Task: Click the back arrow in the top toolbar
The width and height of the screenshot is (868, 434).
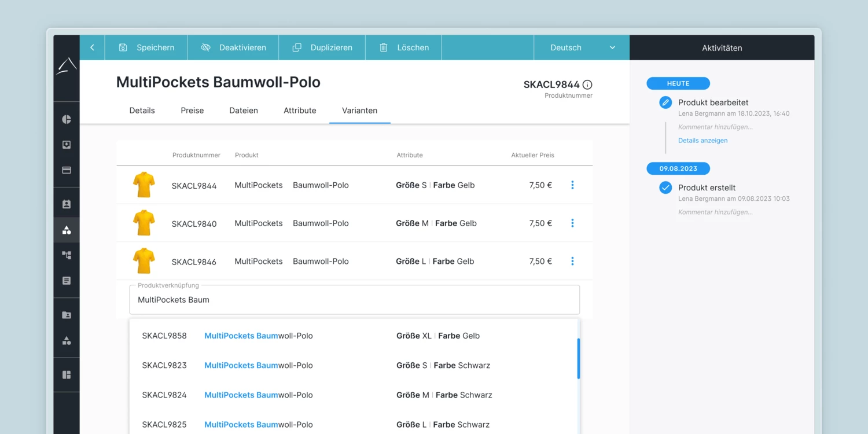Action: 92,47
